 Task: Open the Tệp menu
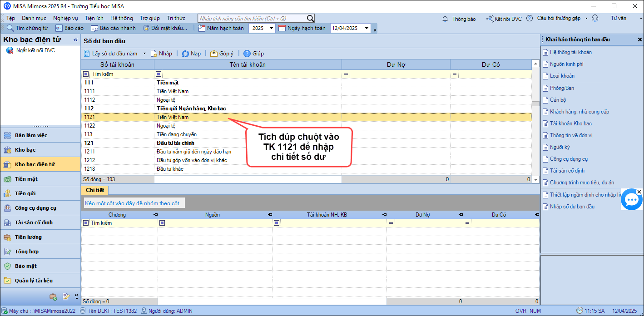(x=11, y=18)
